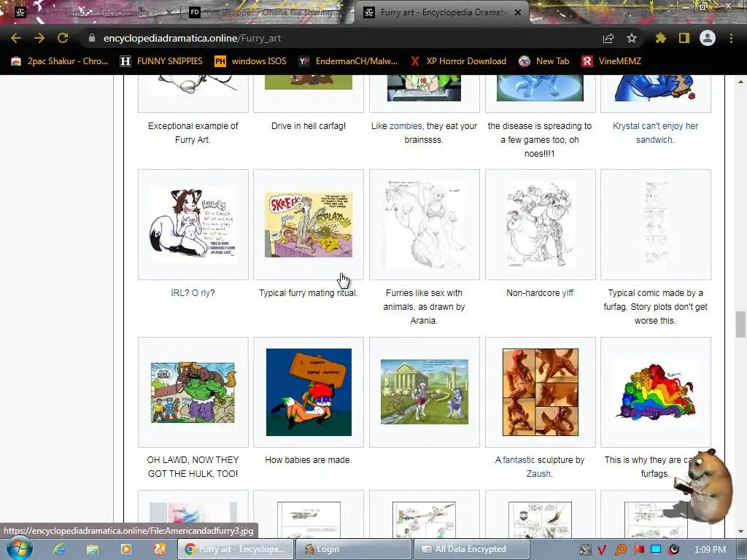Click the zombies link in caption

pos(406,126)
